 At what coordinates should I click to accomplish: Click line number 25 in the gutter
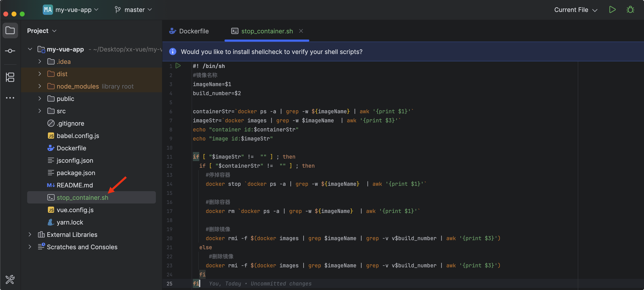pyautogui.click(x=169, y=283)
